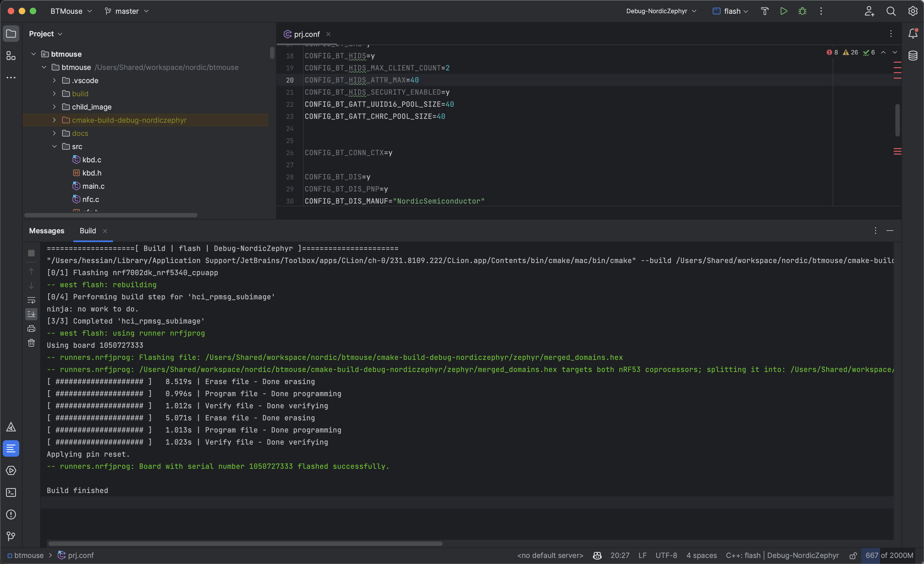This screenshot has width=924, height=564.
Task: Open the Services tool window icon
Action: 11,470
